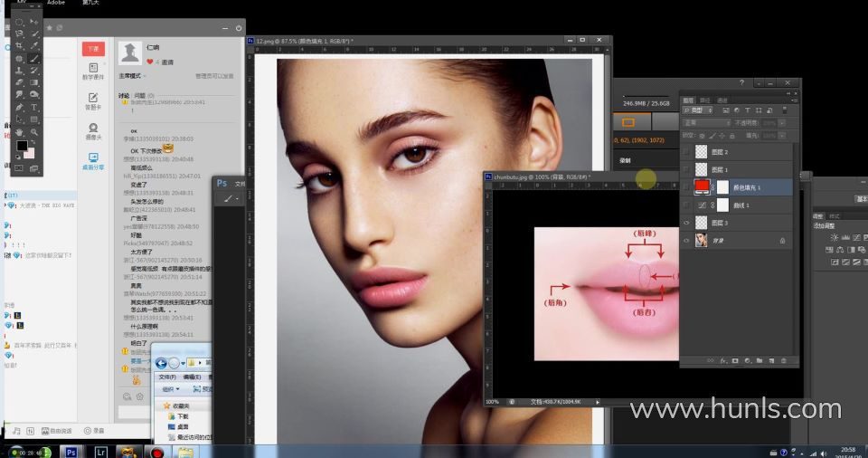Select the Crop tool
868x458 pixels.
point(19,46)
